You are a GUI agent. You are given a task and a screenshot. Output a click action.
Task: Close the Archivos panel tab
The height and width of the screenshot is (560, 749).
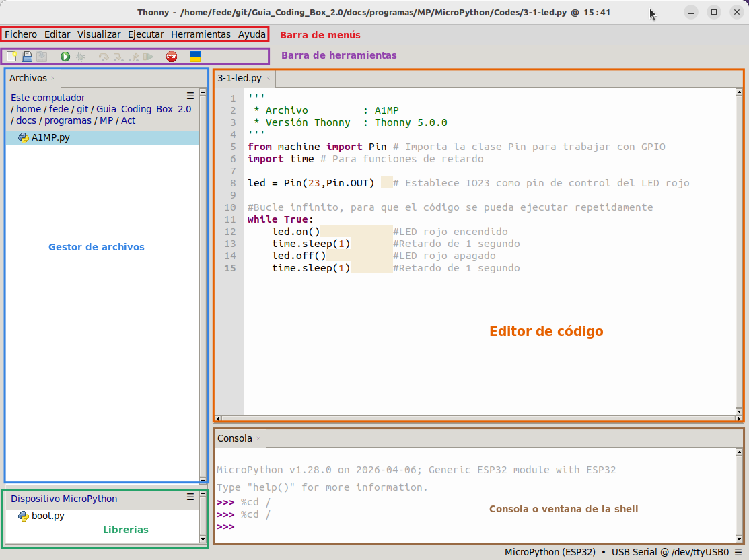[53, 78]
